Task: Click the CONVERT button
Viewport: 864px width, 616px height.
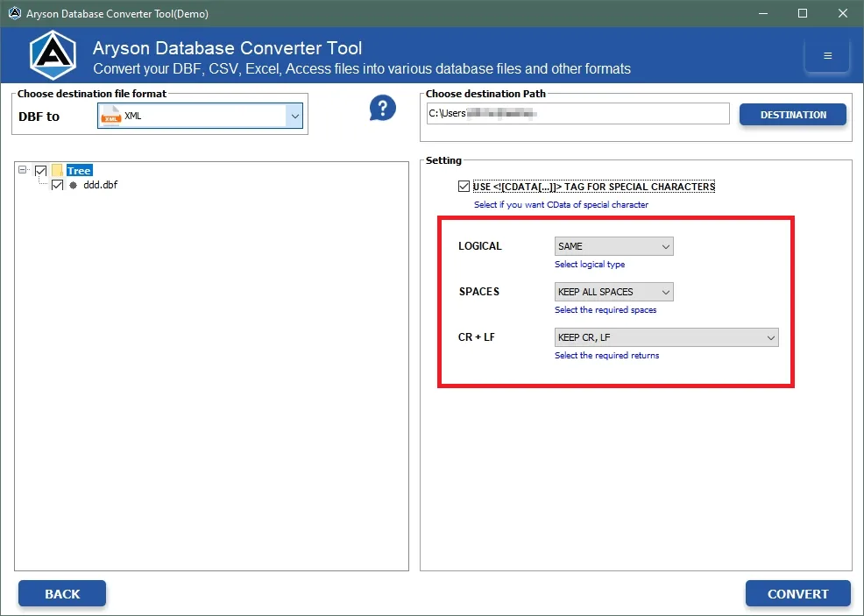Action: [798, 594]
